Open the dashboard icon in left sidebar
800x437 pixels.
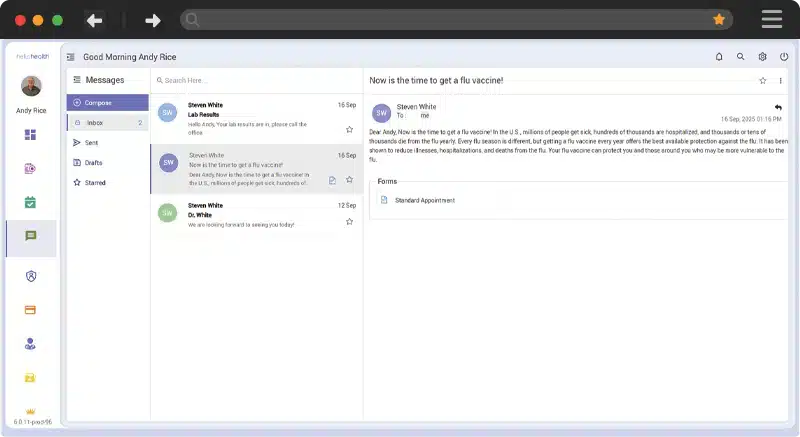[30, 135]
